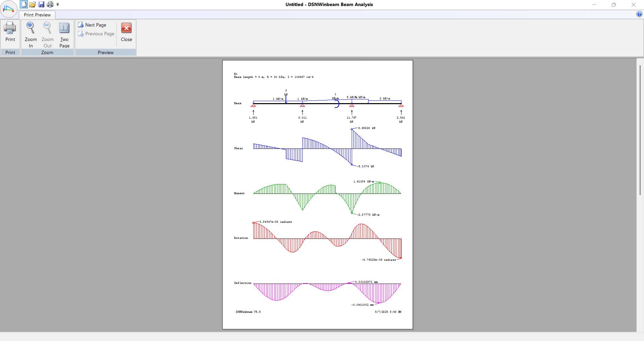Viewport: 644px width, 341px height.
Task: Minimize the DSNWinbeam window
Action: pos(594,5)
